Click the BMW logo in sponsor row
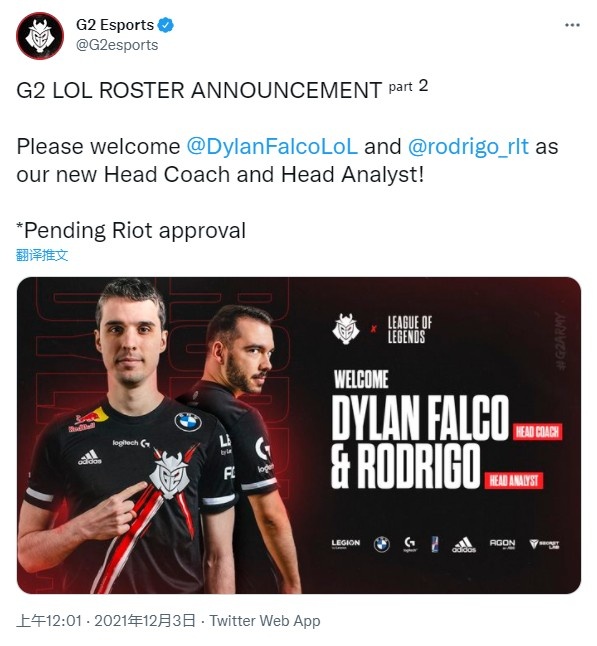 382,544
